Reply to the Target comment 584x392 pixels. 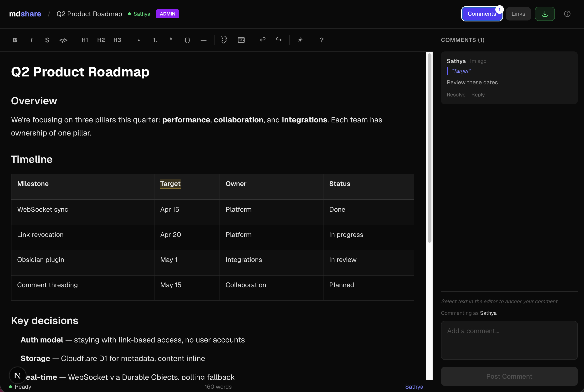(x=478, y=95)
